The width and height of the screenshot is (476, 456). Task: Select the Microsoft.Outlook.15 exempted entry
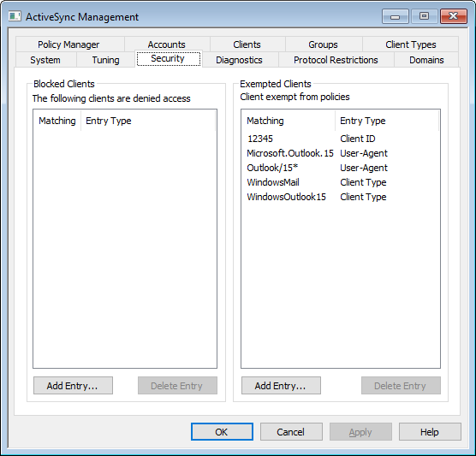click(x=341, y=153)
